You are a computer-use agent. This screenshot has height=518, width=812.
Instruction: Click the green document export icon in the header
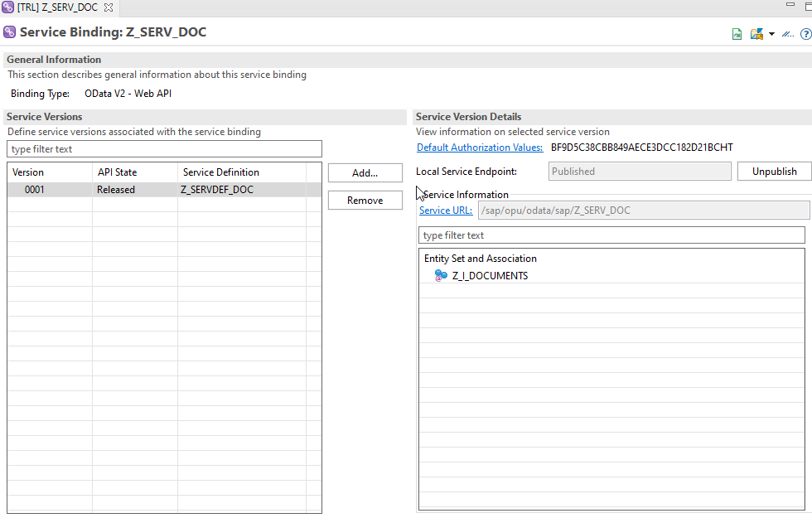point(737,34)
